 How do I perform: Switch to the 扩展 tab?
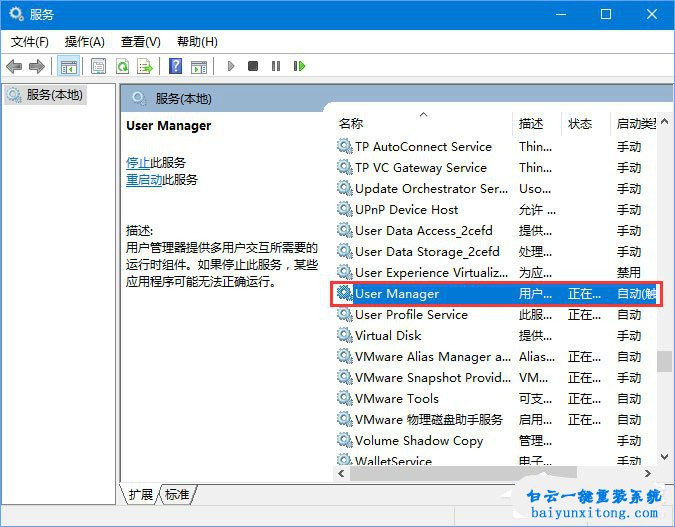140,494
